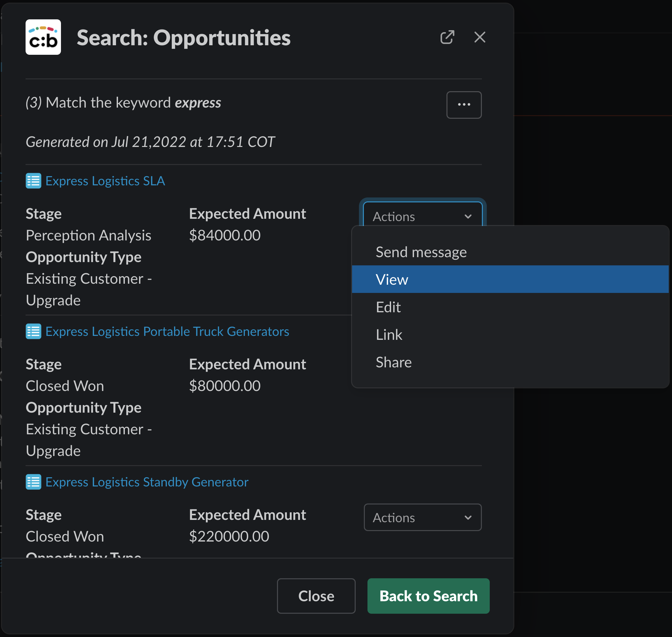Open Express Logistics Standby Generator link

147,482
